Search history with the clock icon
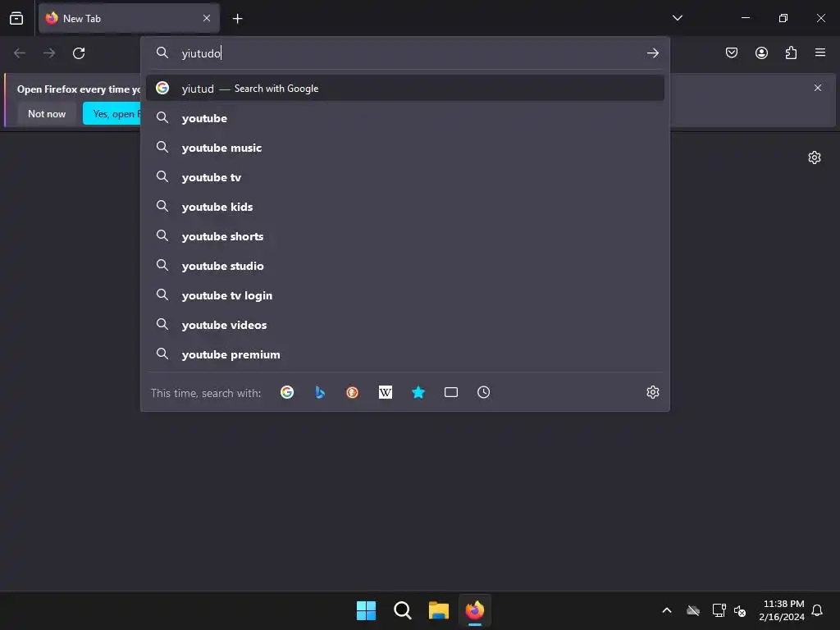 pos(483,392)
